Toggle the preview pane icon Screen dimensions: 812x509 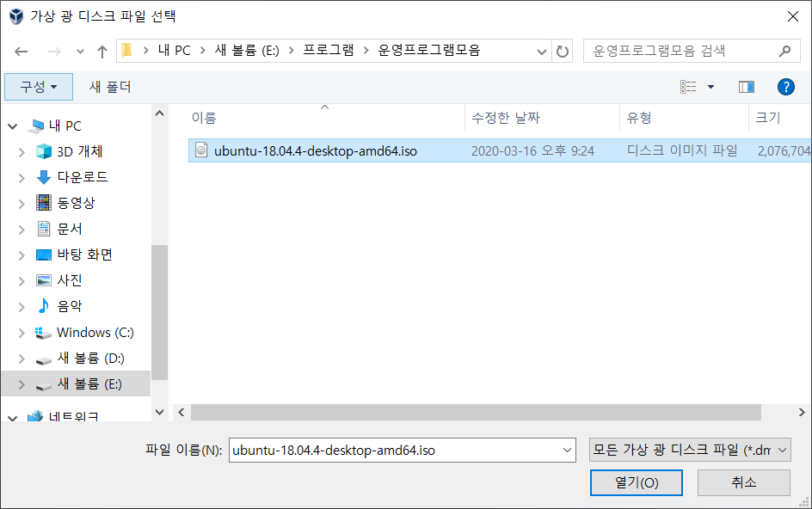tap(747, 87)
